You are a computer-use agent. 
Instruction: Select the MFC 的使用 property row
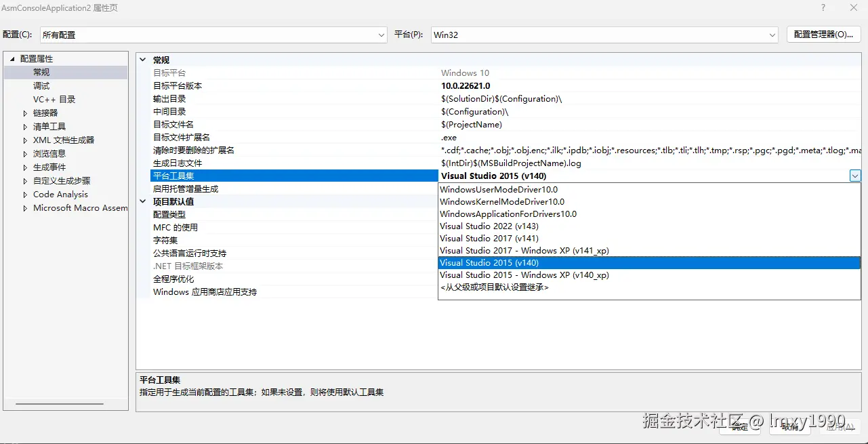[x=294, y=228]
